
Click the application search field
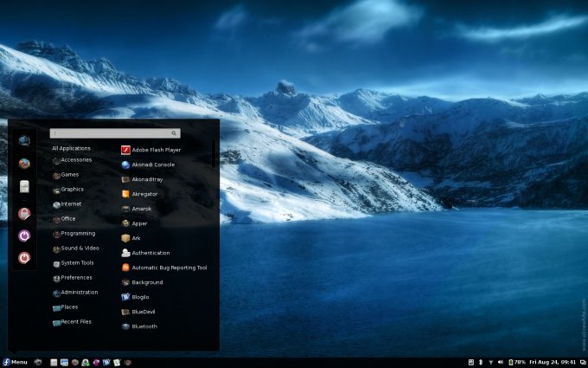tap(112, 133)
